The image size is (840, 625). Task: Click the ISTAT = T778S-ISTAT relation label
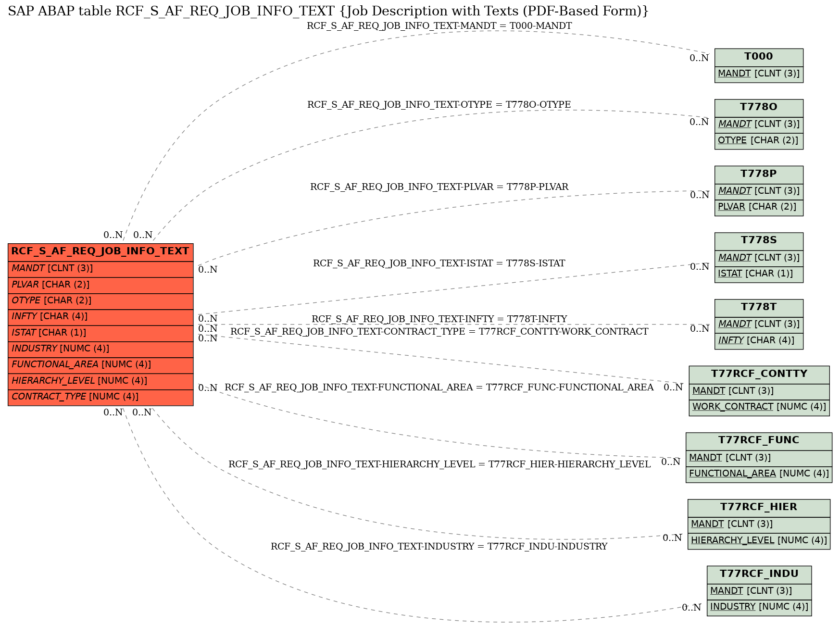(x=439, y=263)
